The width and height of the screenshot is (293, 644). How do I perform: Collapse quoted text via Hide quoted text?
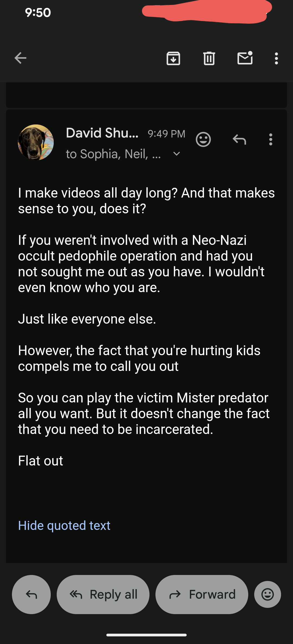pos(64,526)
